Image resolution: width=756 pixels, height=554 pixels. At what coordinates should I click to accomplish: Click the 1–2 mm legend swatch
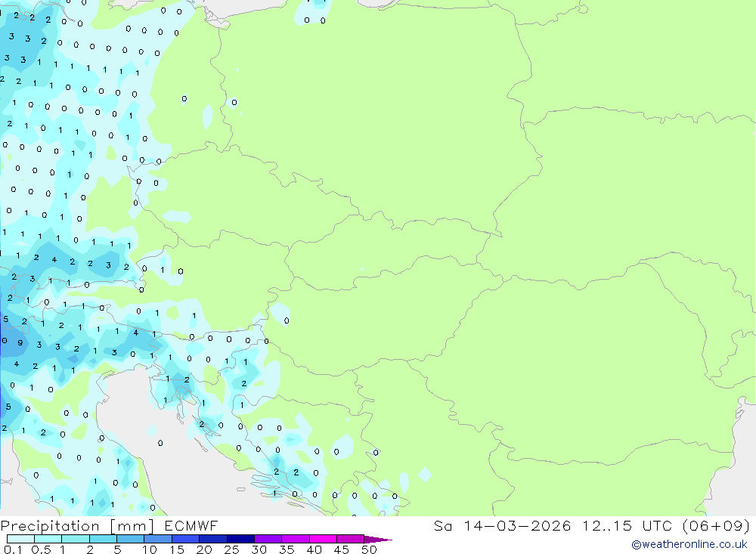[76, 539]
